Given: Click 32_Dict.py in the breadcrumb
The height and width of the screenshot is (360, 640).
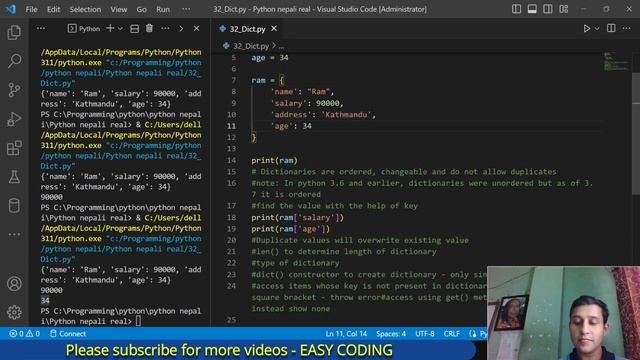Looking at the screenshot, I should [251, 46].
